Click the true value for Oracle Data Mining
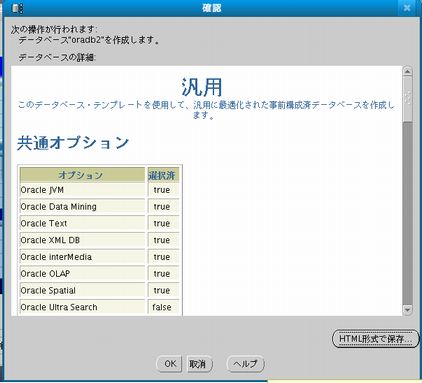Viewport: 422px width, 383px height. coord(163,207)
